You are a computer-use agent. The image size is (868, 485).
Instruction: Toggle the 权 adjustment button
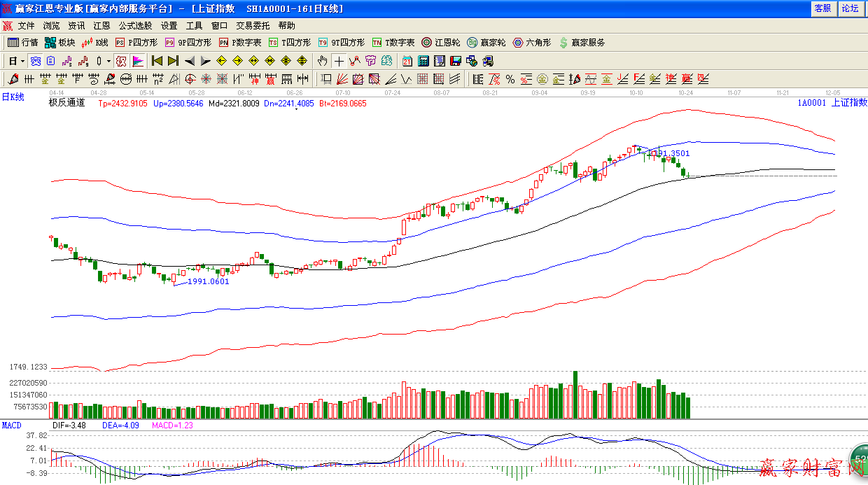120,61
